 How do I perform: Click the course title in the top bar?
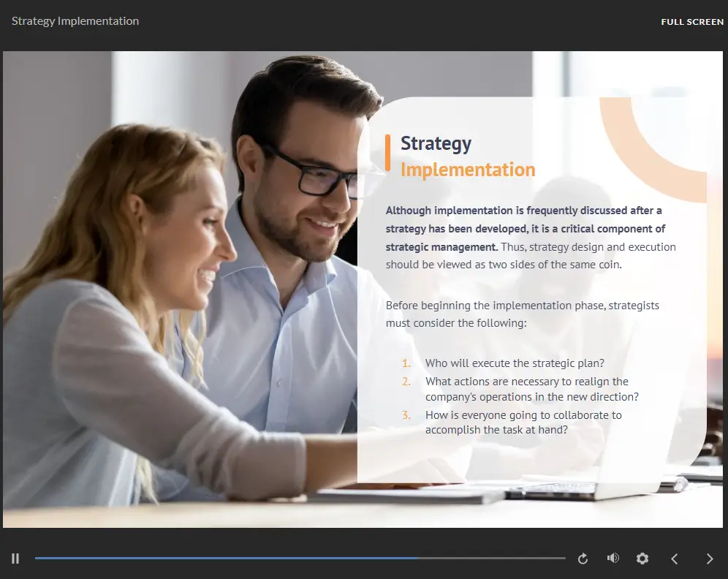point(75,21)
